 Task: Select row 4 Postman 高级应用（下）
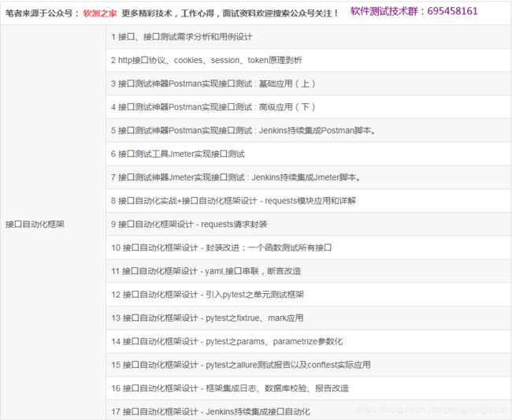point(309,107)
